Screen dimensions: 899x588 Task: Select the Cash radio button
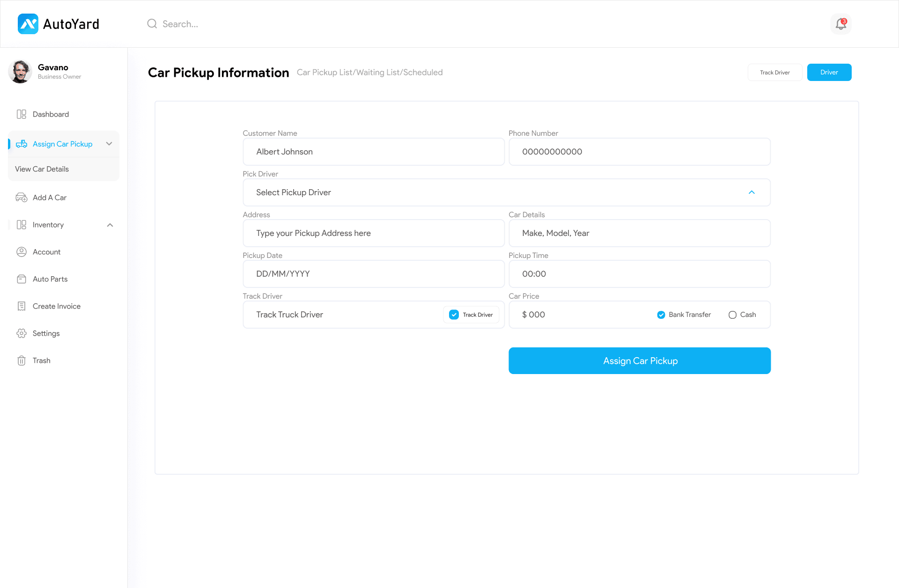pyautogui.click(x=732, y=315)
